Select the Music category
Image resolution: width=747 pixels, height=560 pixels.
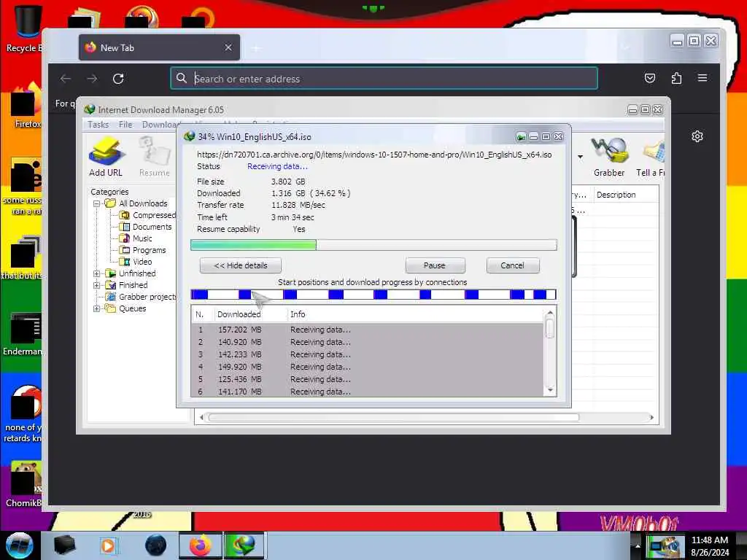142,238
